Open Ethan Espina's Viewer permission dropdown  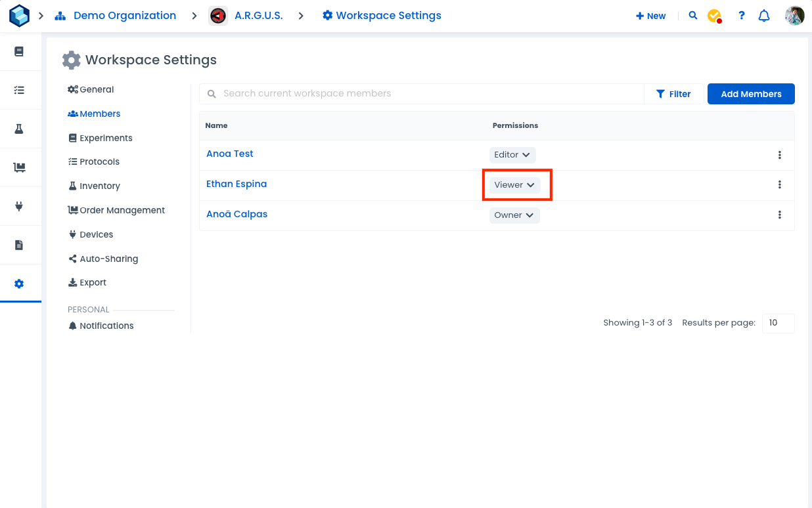click(514, 185)
